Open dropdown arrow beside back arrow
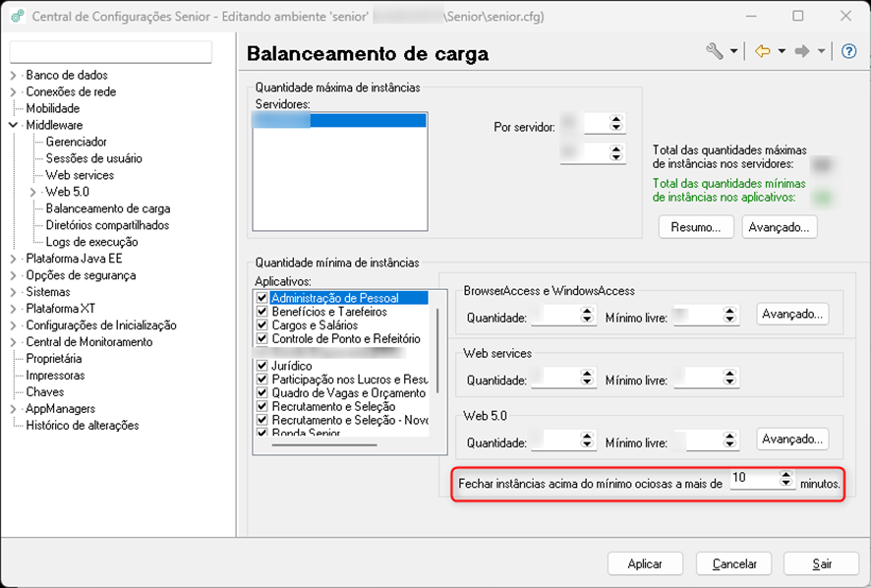The image size is (871, 588). [x=782, y=52]
